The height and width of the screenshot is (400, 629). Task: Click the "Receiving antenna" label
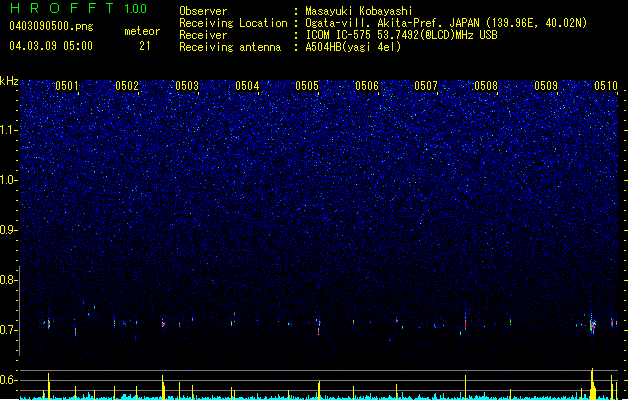pyautogui.click(x=230, y=47)
